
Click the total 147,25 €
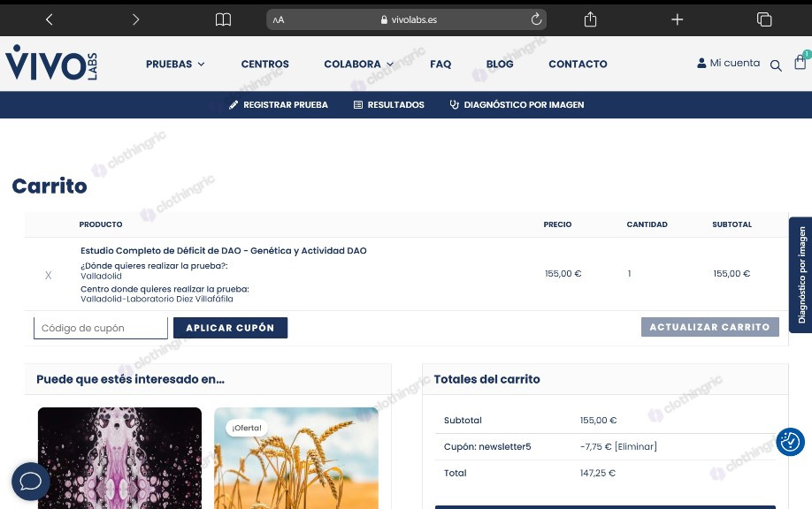[598, 473]
